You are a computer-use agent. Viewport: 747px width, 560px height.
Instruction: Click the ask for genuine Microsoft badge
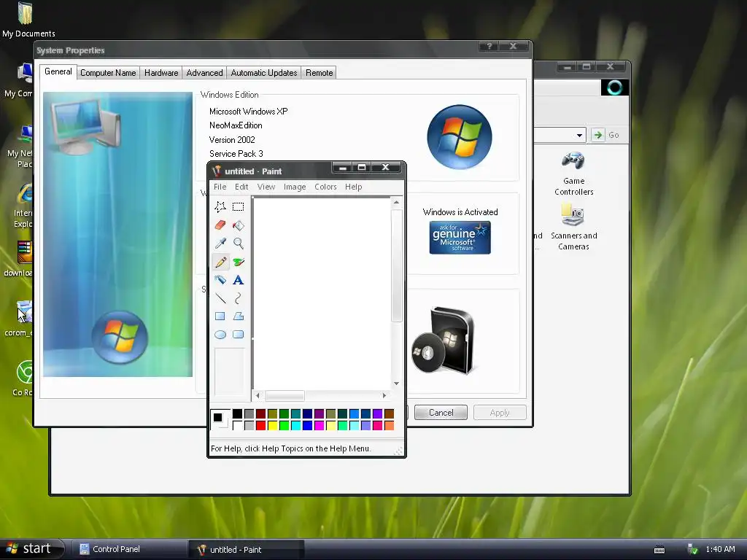coord(460,238)
